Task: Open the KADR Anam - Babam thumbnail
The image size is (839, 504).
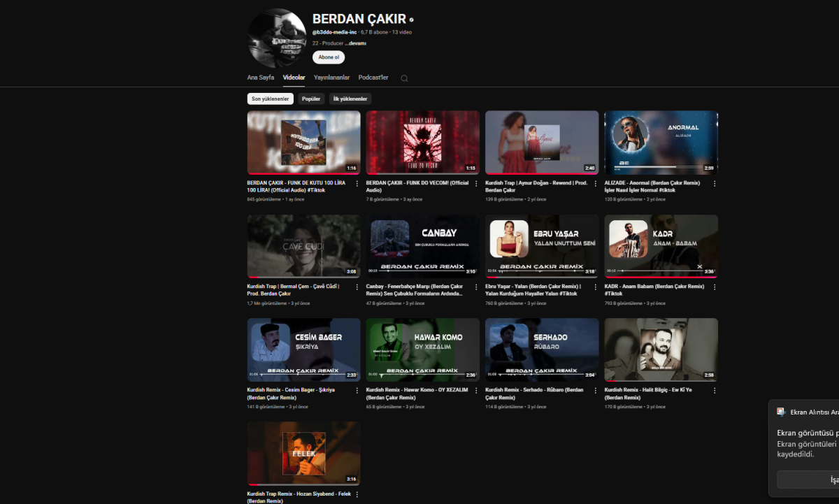Action: pyautogui.click(x=661, y=246)
